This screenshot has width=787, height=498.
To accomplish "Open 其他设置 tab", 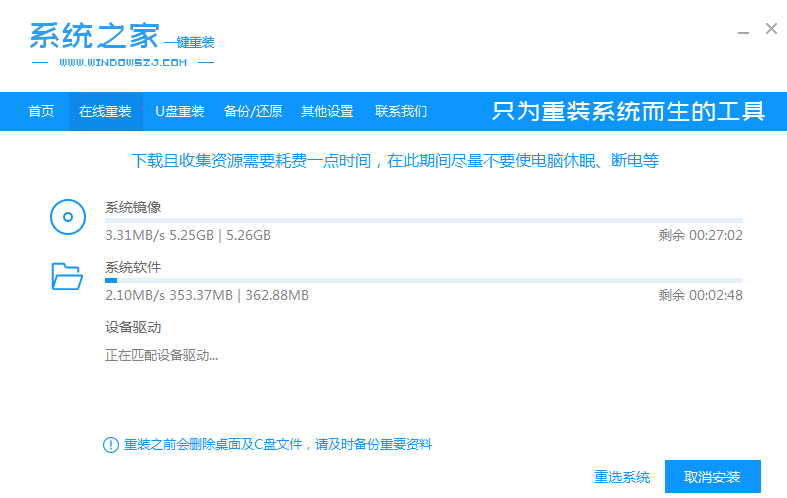I will tap(327, 111).
